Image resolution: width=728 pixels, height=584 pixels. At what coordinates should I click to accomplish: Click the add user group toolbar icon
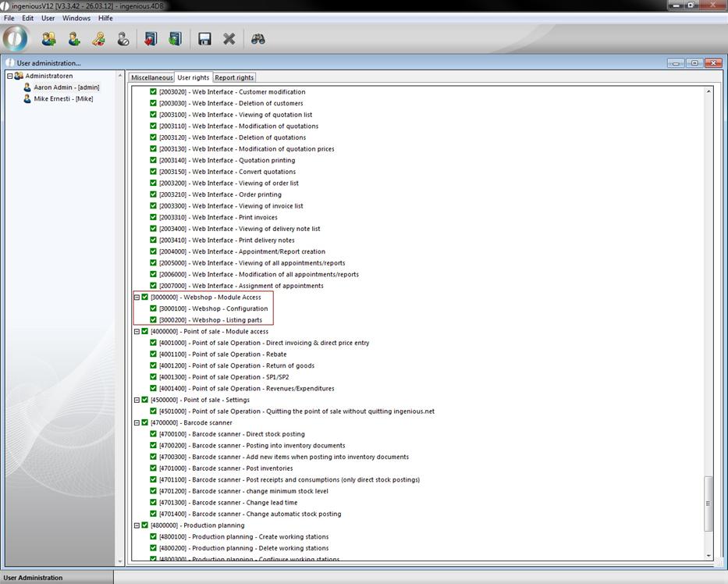[x=48, y=38]
